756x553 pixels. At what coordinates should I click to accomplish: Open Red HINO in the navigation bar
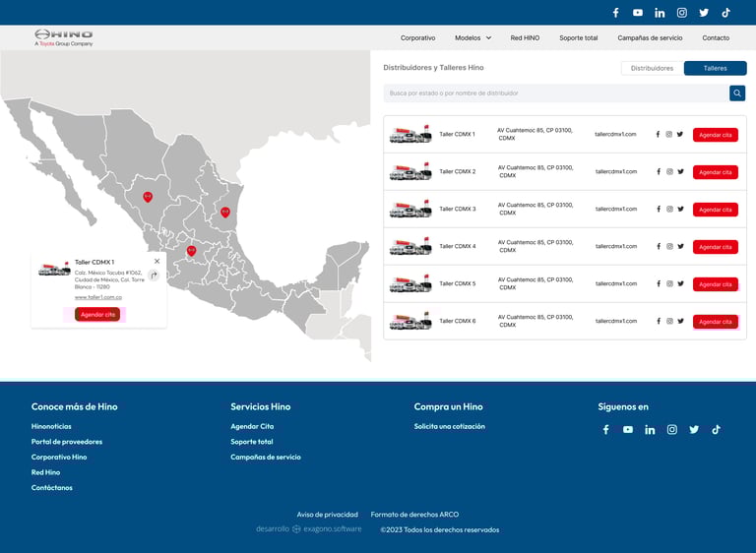(x=525, y=37)
